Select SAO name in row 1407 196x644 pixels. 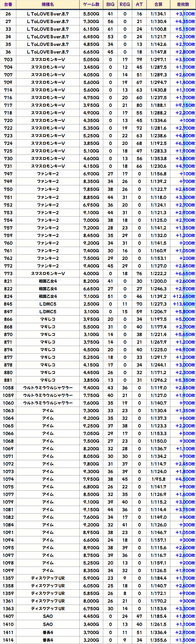pyautogui.click(x=48, y=616)
